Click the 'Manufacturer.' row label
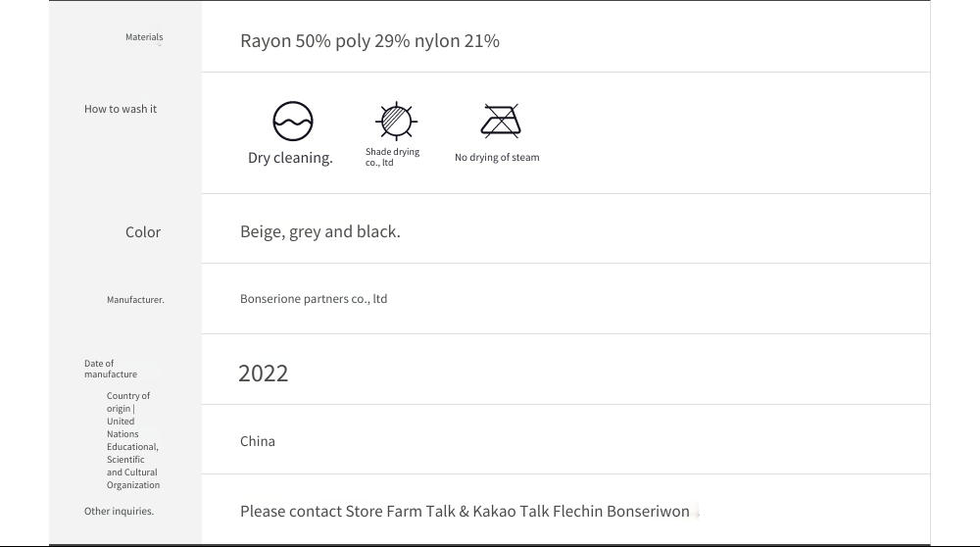This screenshot has width=980, height=547. (x=135, y=299)
